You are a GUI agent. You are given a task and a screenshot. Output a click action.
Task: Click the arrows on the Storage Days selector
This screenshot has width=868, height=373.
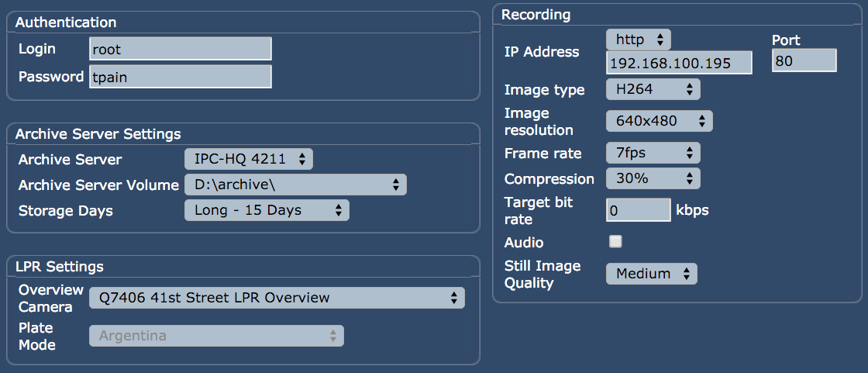point(339,210)
